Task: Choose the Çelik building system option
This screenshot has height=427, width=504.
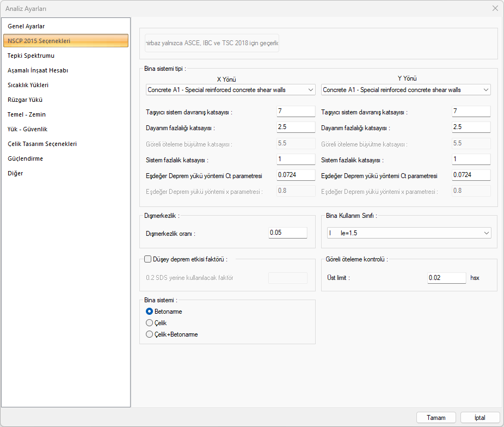Action: 150,323
